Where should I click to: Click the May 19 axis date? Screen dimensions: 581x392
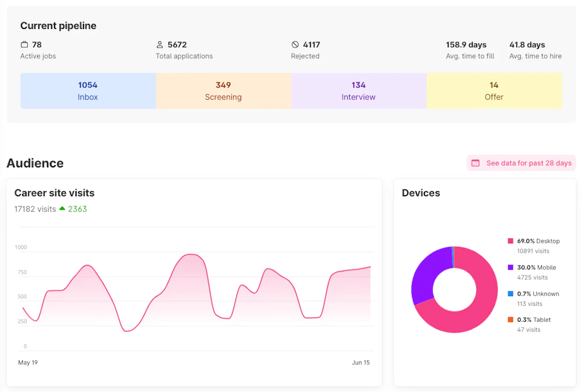pos(28,363)
